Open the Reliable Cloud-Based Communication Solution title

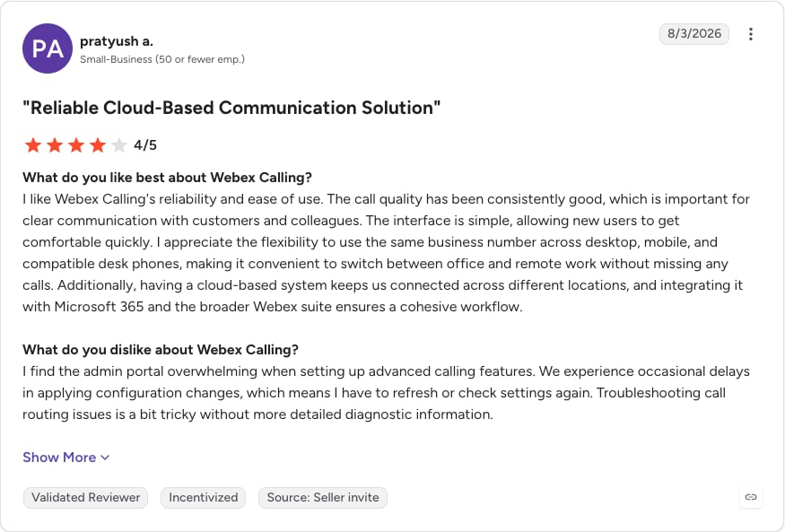pyautogui.click(x=231, y=108)
